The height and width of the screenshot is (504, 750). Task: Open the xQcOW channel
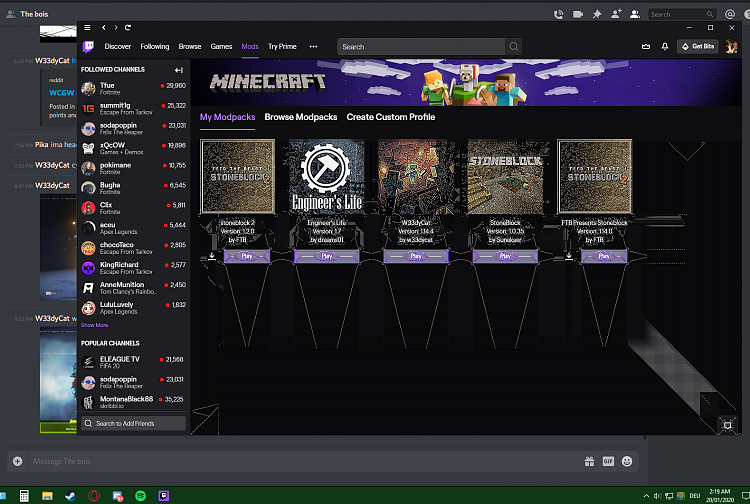133,148
